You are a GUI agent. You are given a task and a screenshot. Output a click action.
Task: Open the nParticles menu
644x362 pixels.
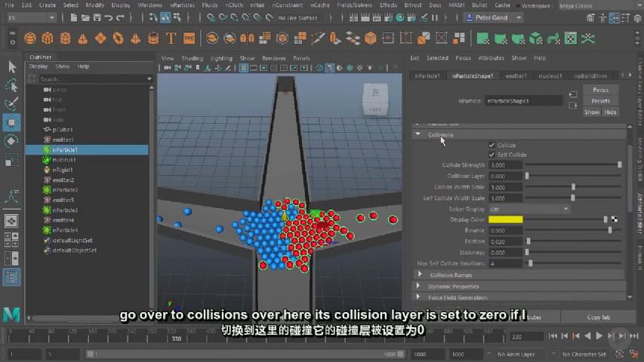coord(183,5)
